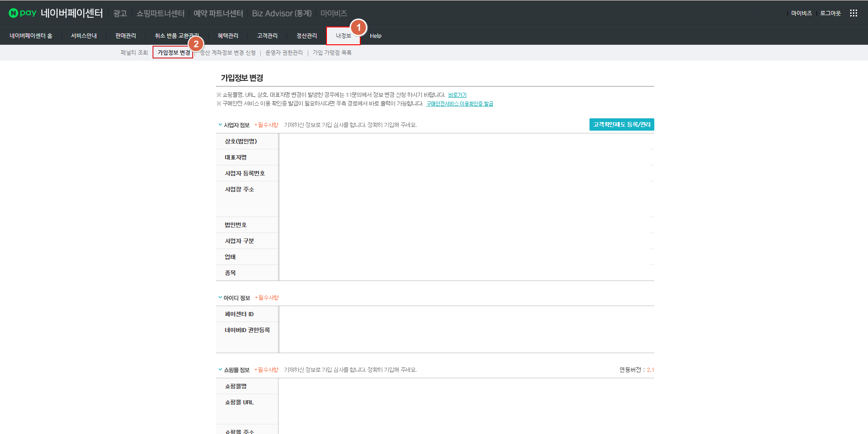868x434 pixels.
Task: Follow the 바로가기 link
Action: (x=457, y=95)
